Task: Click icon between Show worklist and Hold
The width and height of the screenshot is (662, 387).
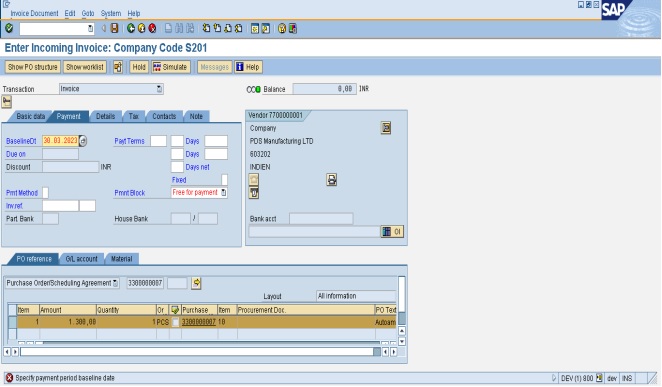Action: click(x=118, y=67)
